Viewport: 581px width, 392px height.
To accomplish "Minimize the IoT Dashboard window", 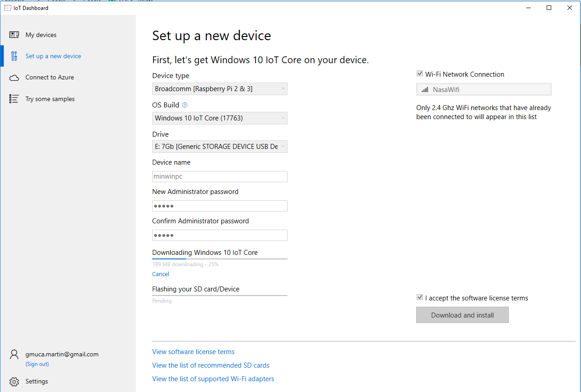I will [x=528, y=8].
